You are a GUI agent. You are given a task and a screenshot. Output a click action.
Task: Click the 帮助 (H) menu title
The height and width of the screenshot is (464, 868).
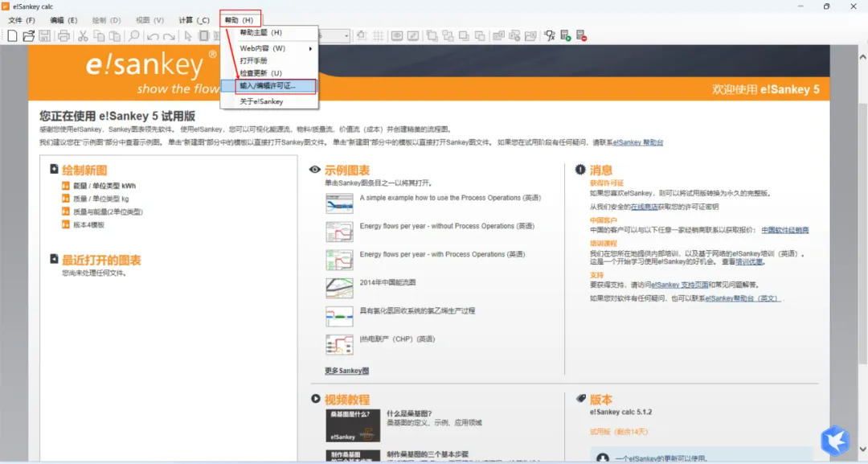pyautogui.click(x=240, y=20)
